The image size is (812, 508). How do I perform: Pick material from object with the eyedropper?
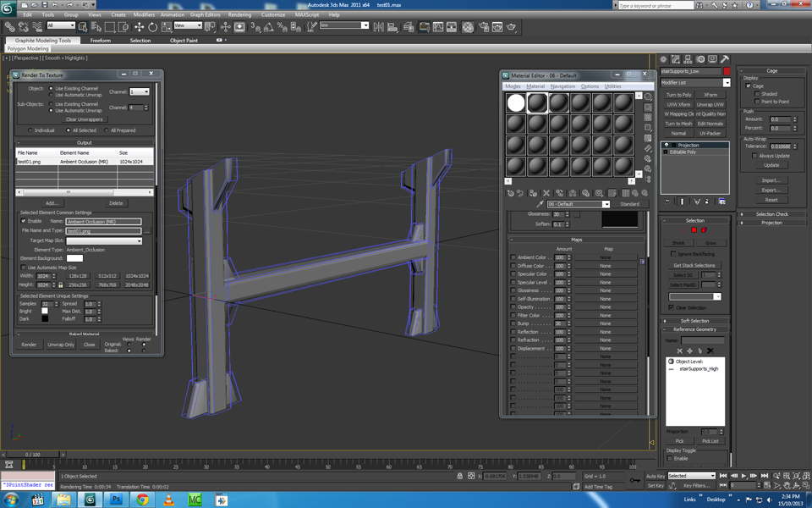539,204
